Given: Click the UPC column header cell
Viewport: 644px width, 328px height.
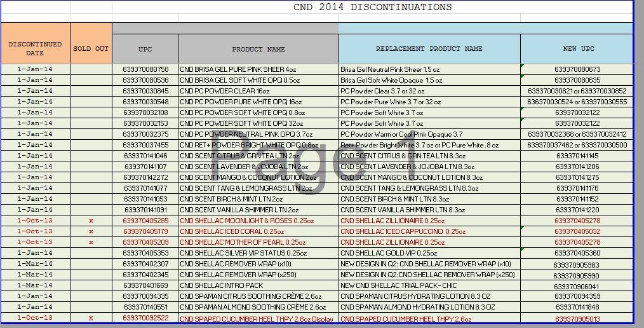Looking at the screenshot, I should click(145, 49).
